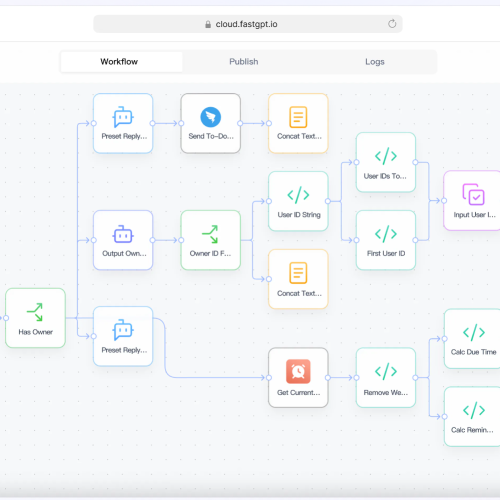Select the top Concat Text document icon
500x500 pixels.
pos(298,117)
